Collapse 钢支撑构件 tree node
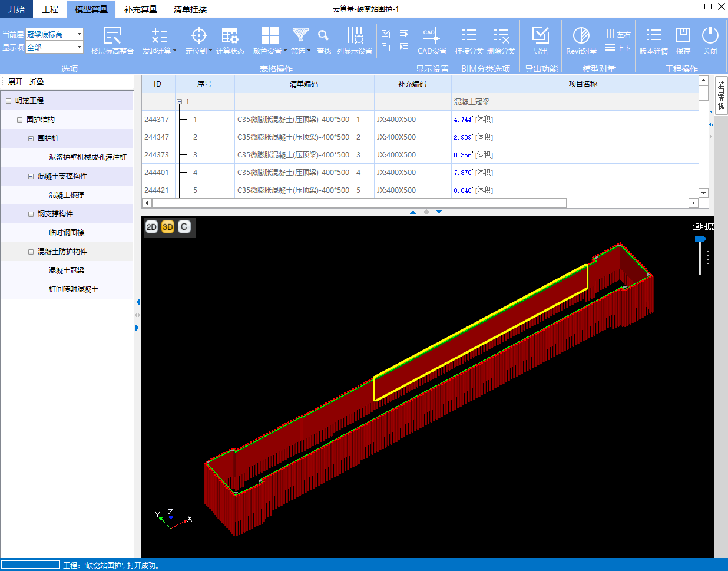 pos(31,214)
